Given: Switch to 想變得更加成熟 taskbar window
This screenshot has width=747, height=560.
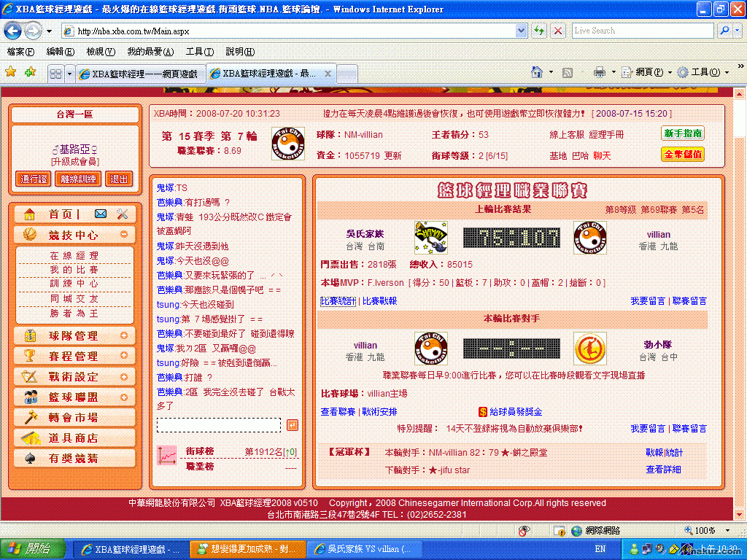Looking at the screenshot, I should (x=248, y=549).
